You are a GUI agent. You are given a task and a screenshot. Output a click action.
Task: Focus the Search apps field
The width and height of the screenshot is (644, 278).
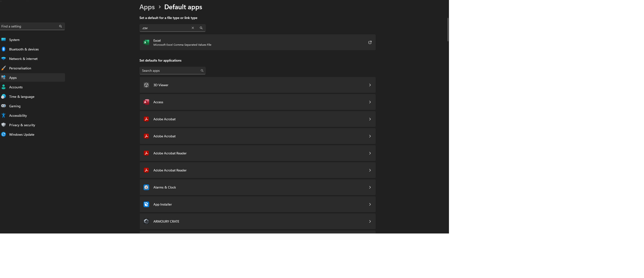tap(170, 71)
